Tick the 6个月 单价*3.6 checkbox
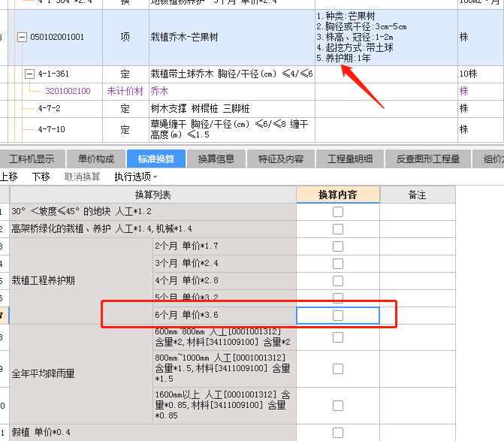504x441 pixels. [338, 316]
